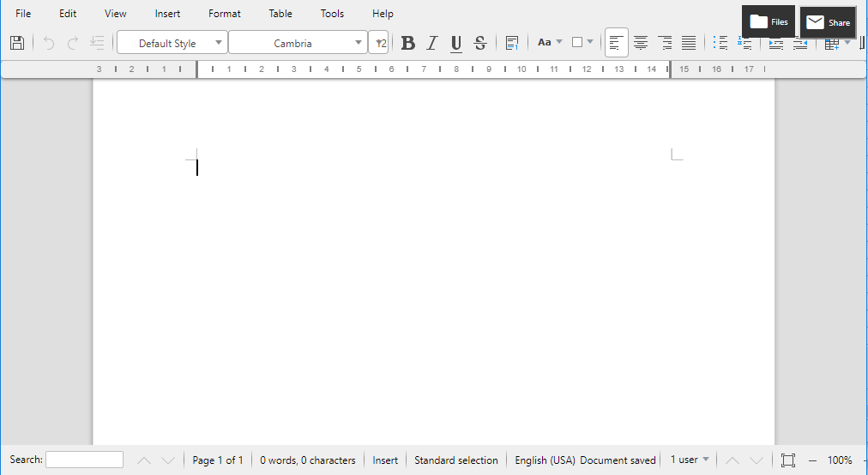This screenshot has width=868, height=475.
Task: Open the 1 user dropdown
Action: [690, 460]
